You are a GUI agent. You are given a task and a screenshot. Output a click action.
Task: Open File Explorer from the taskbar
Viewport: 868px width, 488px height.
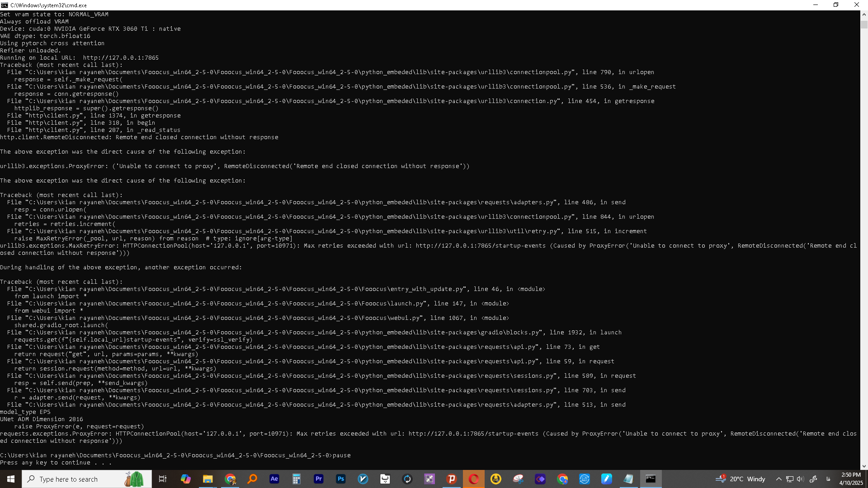(208, 479)
